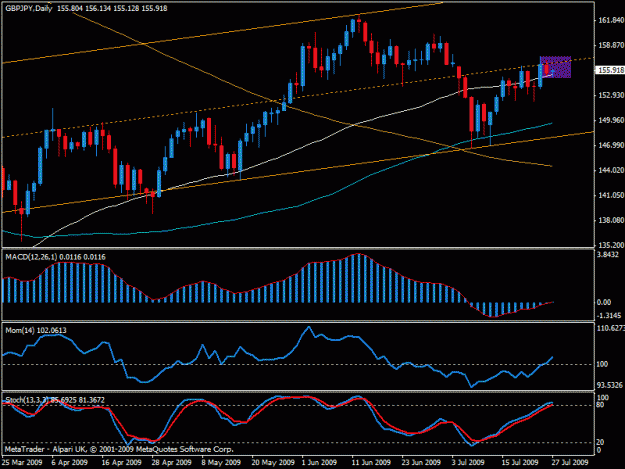Click the 135.200 price axis label
The width and height of the screenshot is (625, 469).
tap(611, 245)
